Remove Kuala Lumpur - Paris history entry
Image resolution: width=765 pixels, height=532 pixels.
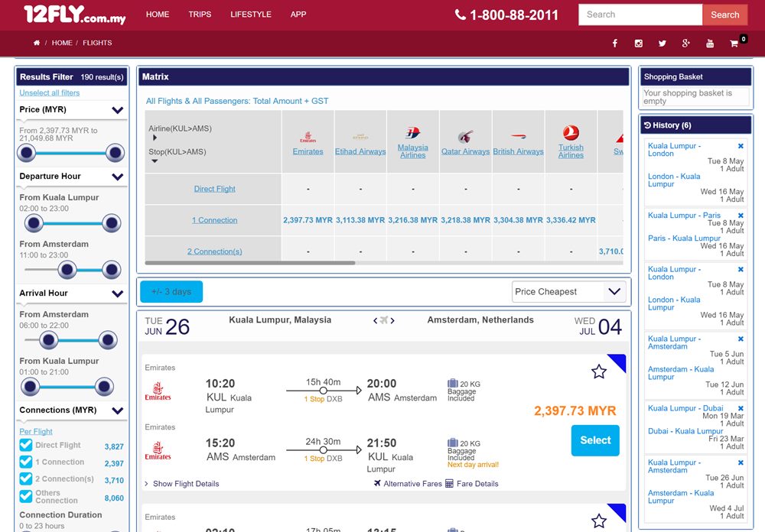[741, 215]
